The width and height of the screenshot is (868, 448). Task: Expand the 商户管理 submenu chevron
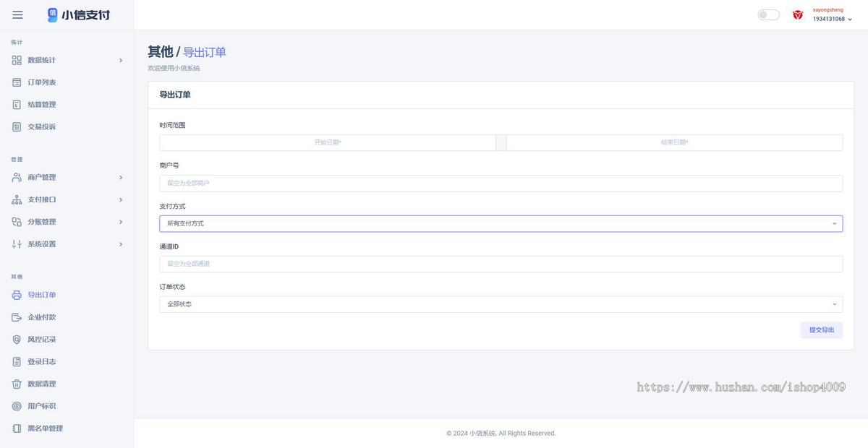click(121, 178)
